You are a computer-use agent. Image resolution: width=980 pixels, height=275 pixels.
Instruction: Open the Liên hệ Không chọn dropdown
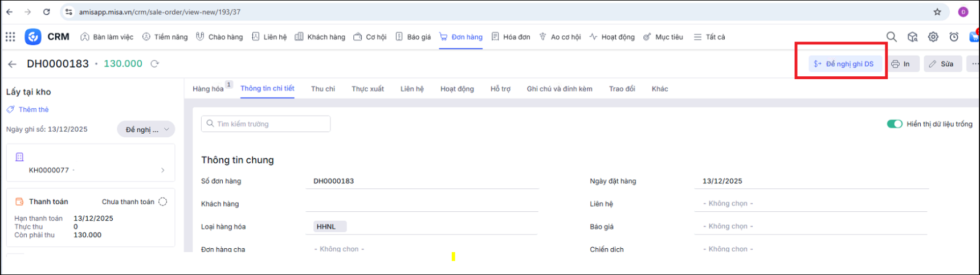tap(810, 203)
